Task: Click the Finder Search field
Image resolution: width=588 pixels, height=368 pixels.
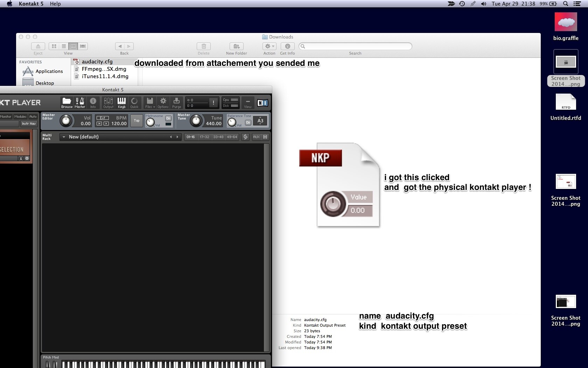Action: 355,46
